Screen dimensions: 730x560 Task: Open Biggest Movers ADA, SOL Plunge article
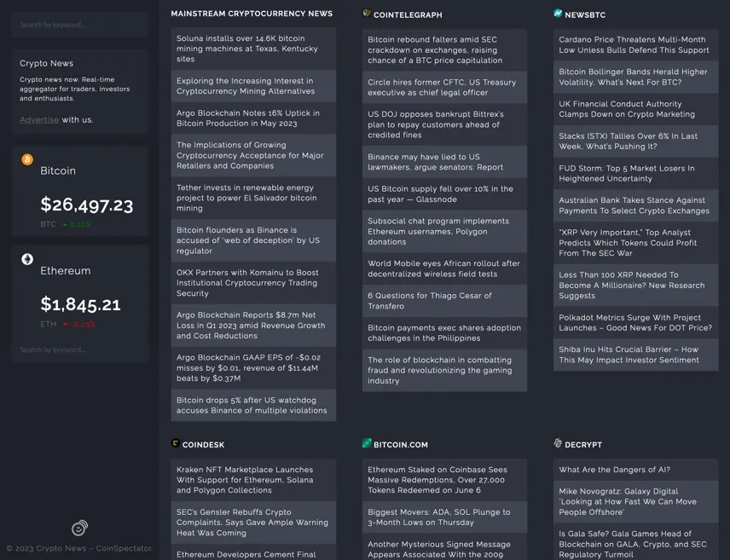click(444, 517)
